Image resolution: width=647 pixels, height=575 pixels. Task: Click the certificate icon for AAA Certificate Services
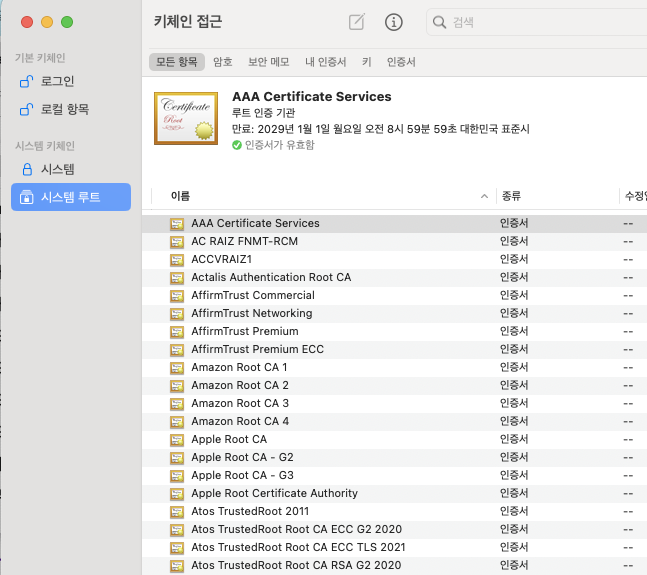[x=177, y=224]
